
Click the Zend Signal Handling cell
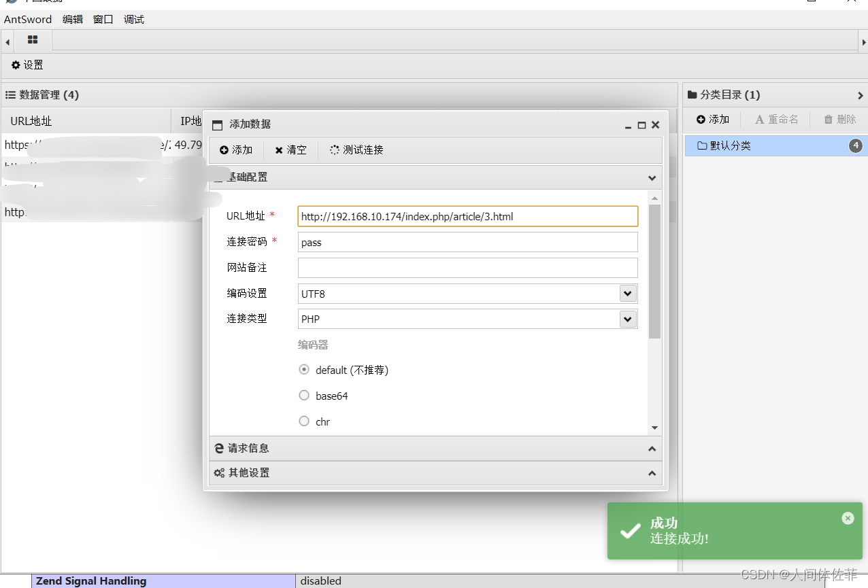[x=164, y=581]
